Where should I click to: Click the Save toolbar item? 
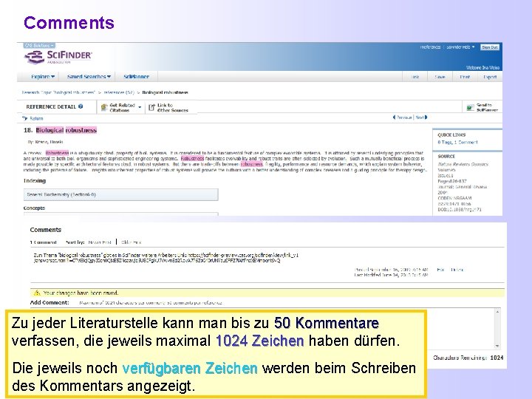[x=440, y=77]
